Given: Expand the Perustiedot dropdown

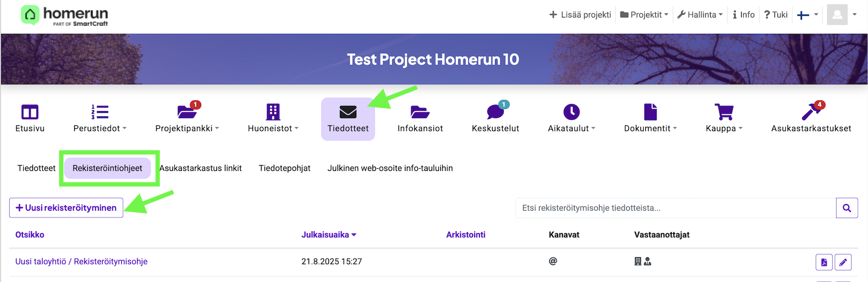Looking at the screenshot, I should 100,128.
